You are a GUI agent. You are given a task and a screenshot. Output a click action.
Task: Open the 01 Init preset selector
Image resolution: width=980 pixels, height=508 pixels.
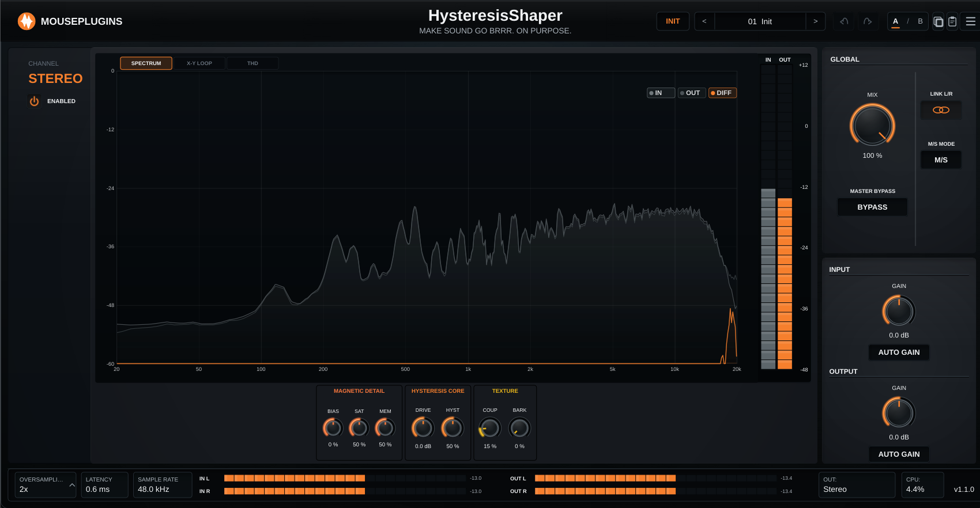click(760, 21)
